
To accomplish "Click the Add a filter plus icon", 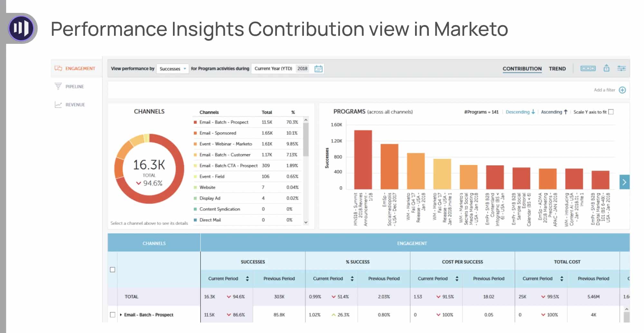I will pos(622,90).
